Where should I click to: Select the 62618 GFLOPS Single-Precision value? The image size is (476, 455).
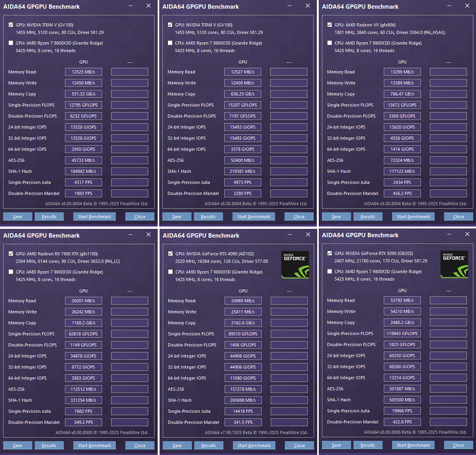[x=83, y=334]
